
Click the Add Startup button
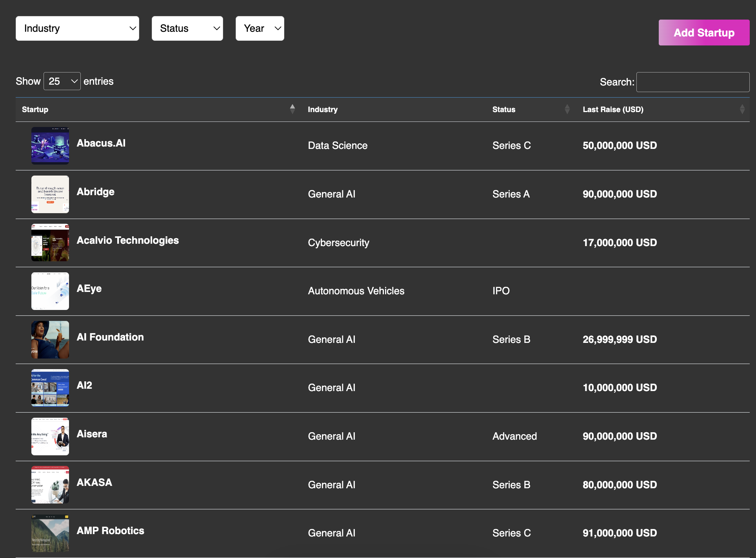[704, 33]
